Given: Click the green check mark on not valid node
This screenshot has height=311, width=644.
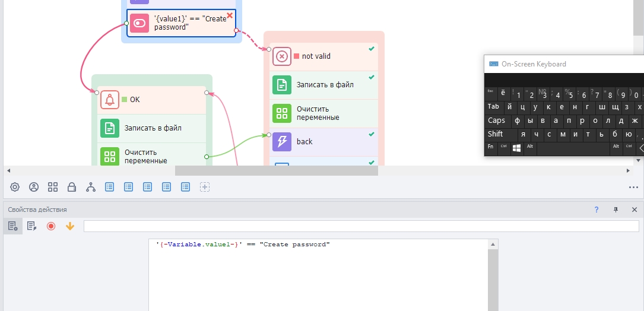Looking at the screenshot, I should click(372, 49).
